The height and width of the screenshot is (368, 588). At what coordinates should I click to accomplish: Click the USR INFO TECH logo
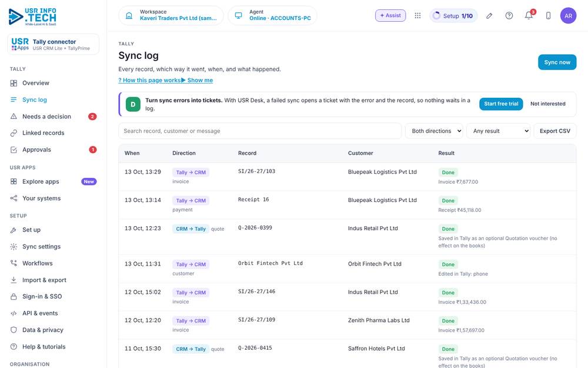(x=32, y=16)
